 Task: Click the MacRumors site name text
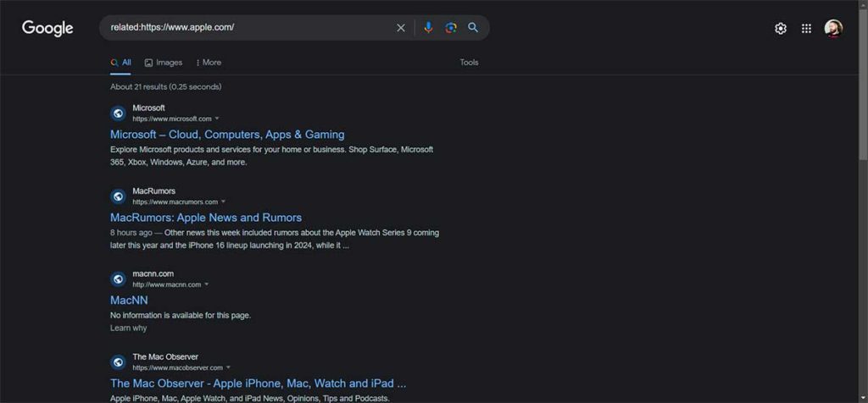(x=154, y=190)
